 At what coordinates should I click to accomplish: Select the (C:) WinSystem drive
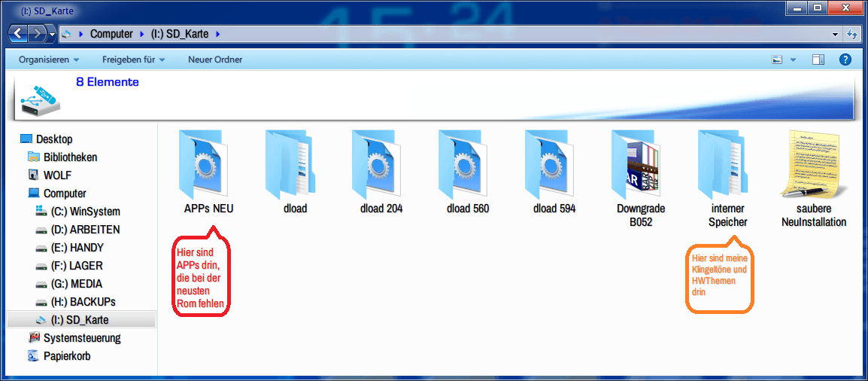coord(85,212)
